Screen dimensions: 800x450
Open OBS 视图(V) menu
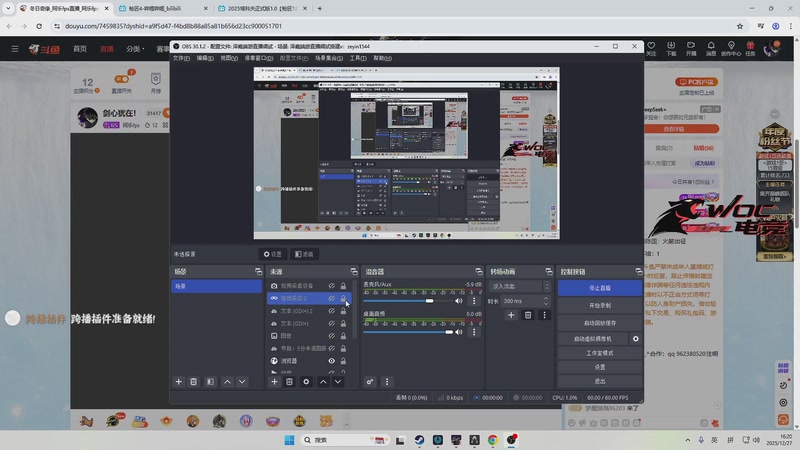click(229, 58)
